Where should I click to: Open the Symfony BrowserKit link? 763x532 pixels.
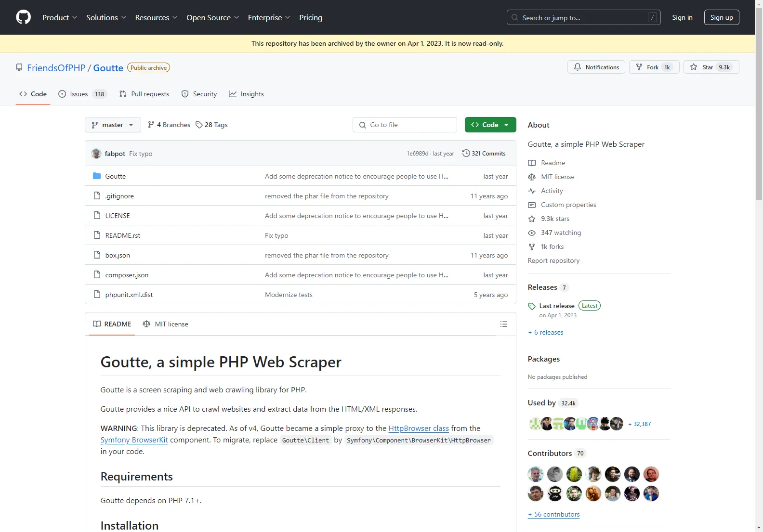(134, 440)
